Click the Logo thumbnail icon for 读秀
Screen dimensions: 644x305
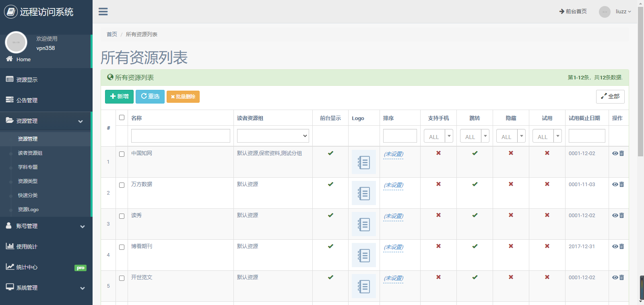pos(363,224)
